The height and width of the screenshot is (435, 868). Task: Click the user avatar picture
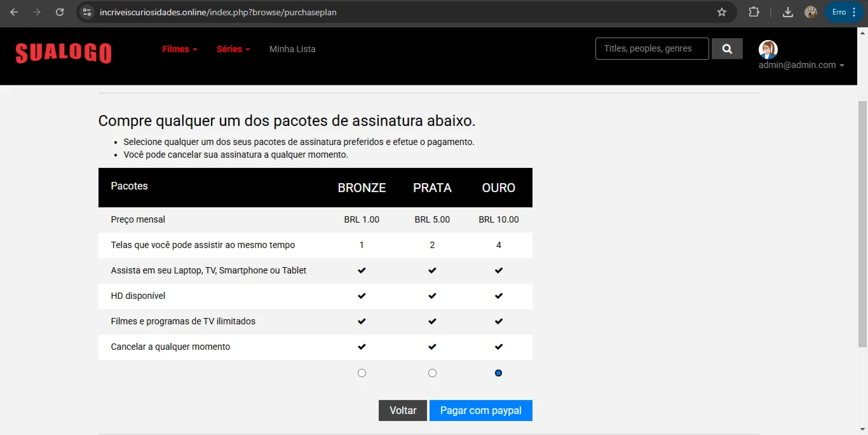(768, 50)
